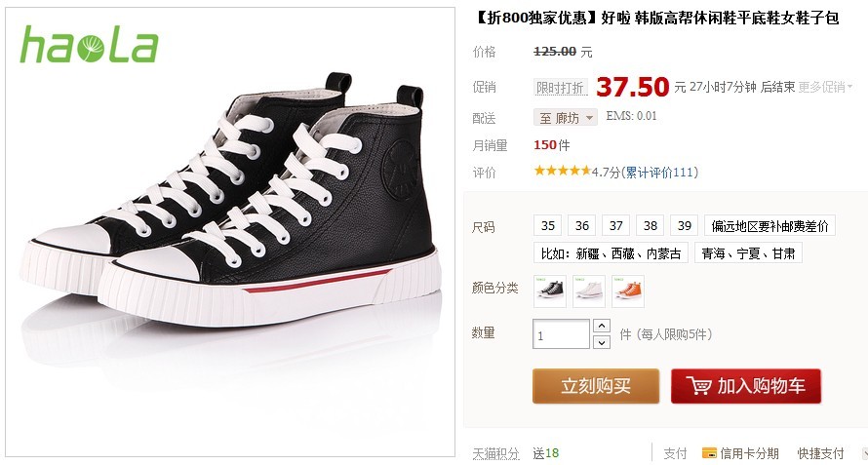Select the white shoe color thumbnail
868x465 pixels.
(x=588, y=291)
